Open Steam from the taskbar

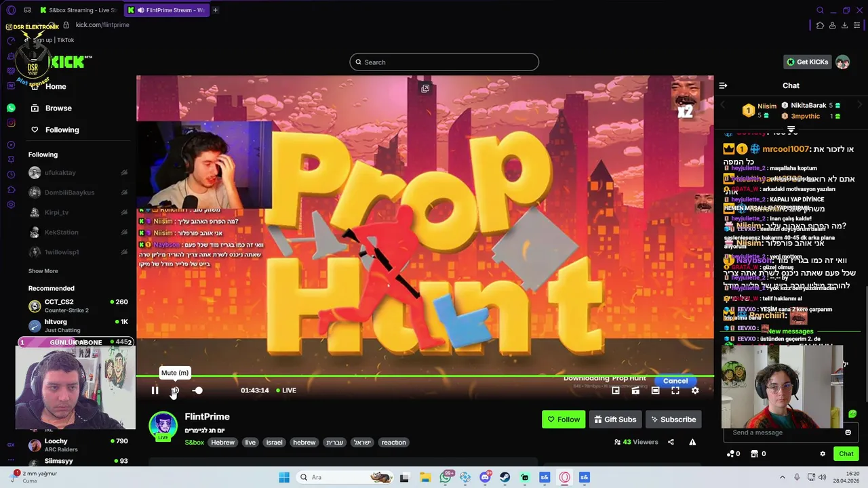tap(505, 477)
